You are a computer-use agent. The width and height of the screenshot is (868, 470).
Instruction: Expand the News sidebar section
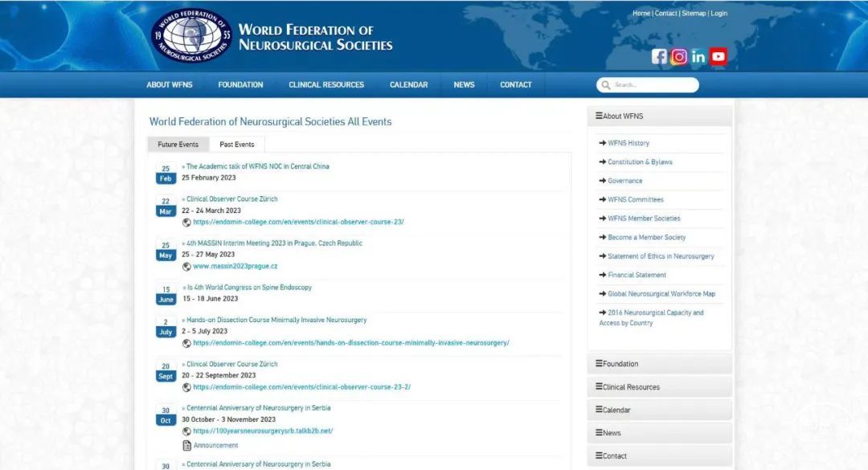pyautogui.click(x=659, y=433)
